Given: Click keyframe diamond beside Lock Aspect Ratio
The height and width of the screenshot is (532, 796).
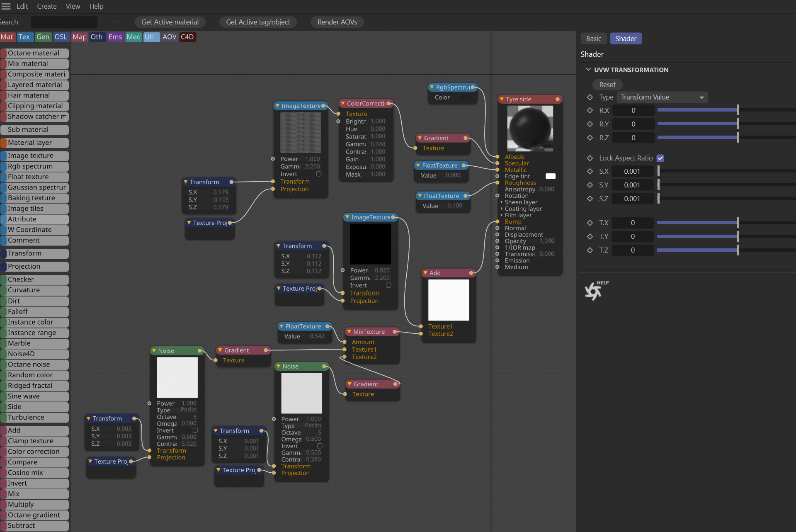Looking at the screenshot, I should (590, 158).
